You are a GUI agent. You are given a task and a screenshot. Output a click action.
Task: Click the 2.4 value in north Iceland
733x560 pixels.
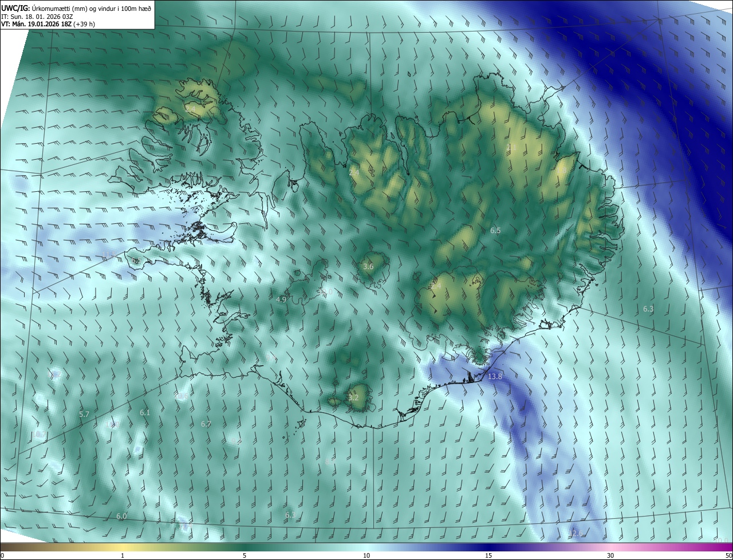[x=354, y=172]
